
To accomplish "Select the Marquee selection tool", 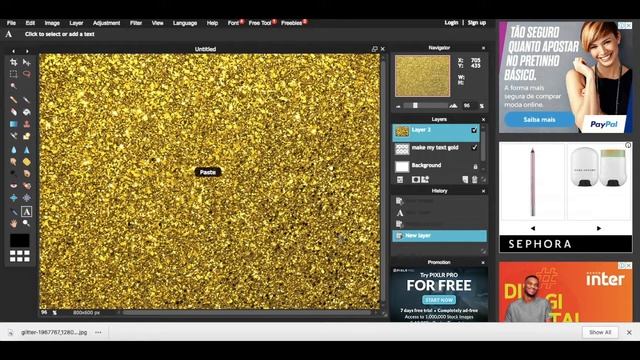I will (13, 74).
